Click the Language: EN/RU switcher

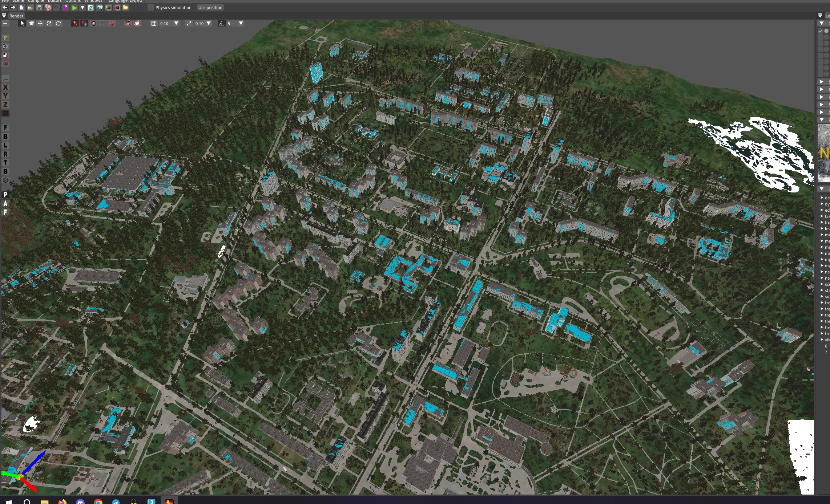point(125,1)
